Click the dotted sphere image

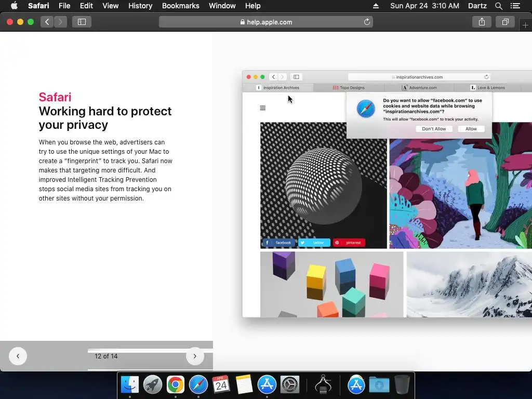pyautogui.click(x=323, y=185)
